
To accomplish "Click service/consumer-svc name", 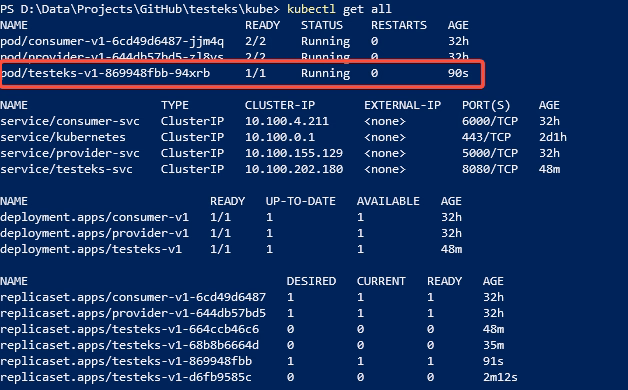I will pyautogui.click(x=70, y=121).
